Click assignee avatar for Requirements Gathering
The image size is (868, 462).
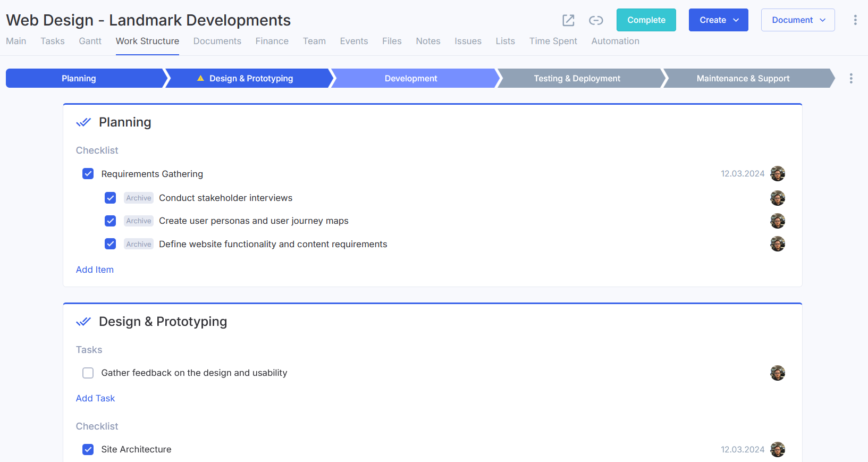pyautogui.click(x=777, y=174)
